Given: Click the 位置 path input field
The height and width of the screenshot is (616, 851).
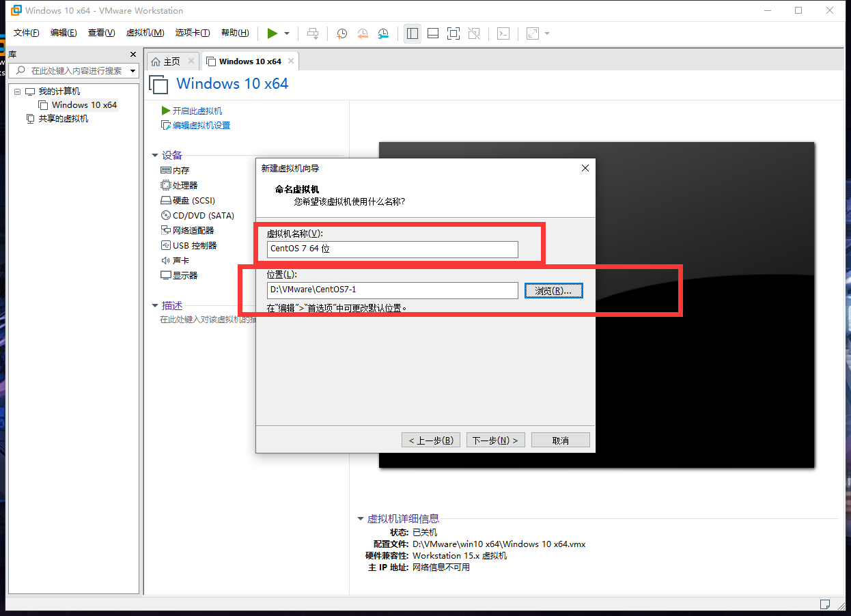Looking at the screenshot, I should point(393,290).
